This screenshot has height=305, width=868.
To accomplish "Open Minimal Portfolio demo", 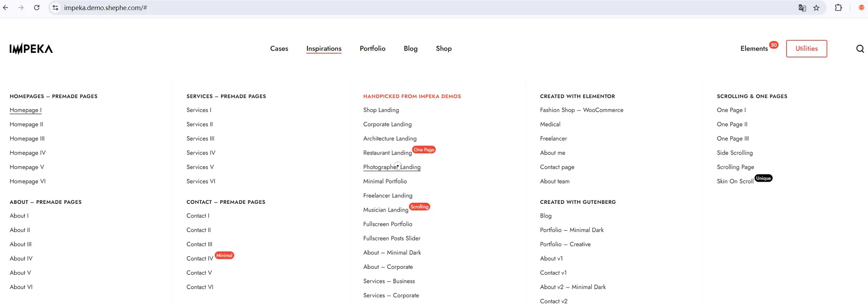I will click(385, 181).
